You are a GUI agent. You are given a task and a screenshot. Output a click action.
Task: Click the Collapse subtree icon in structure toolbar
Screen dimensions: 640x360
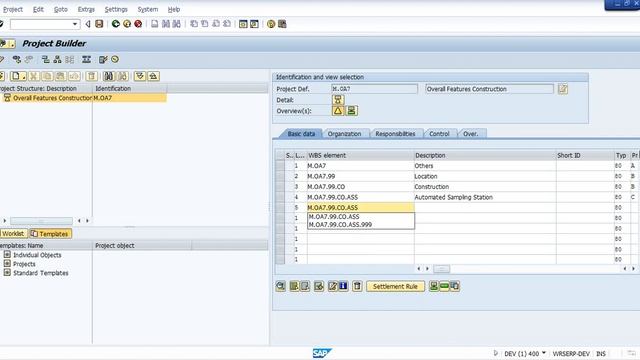pyautogui.click(x=153, y=76)
